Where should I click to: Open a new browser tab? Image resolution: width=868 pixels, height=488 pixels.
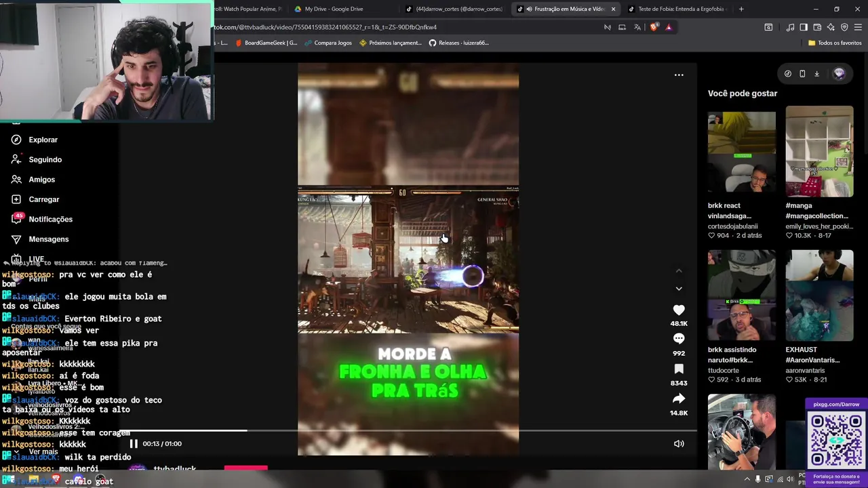point(741,9)
